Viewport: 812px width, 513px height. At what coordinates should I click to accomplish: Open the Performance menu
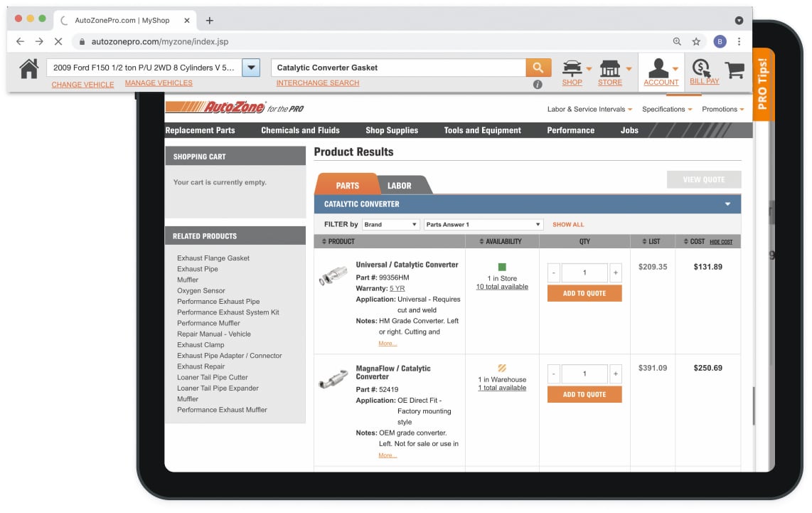tap(571, 131)
